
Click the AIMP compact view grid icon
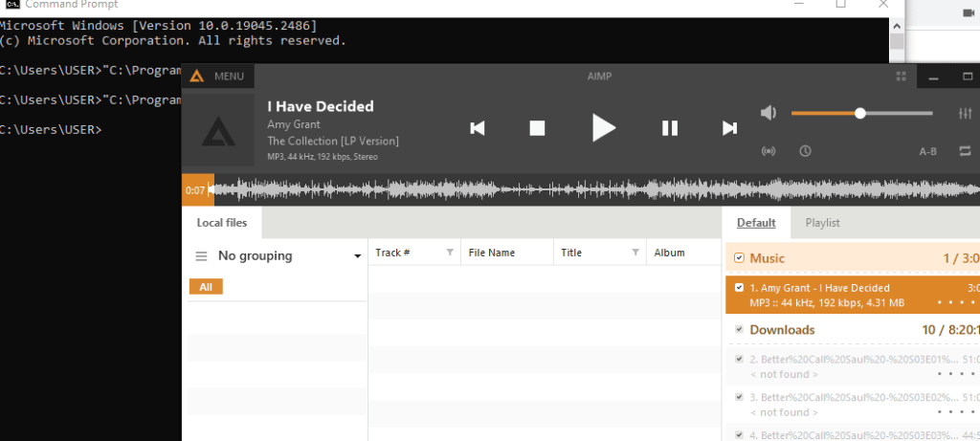pyautogui.click(x=901, y=77)
